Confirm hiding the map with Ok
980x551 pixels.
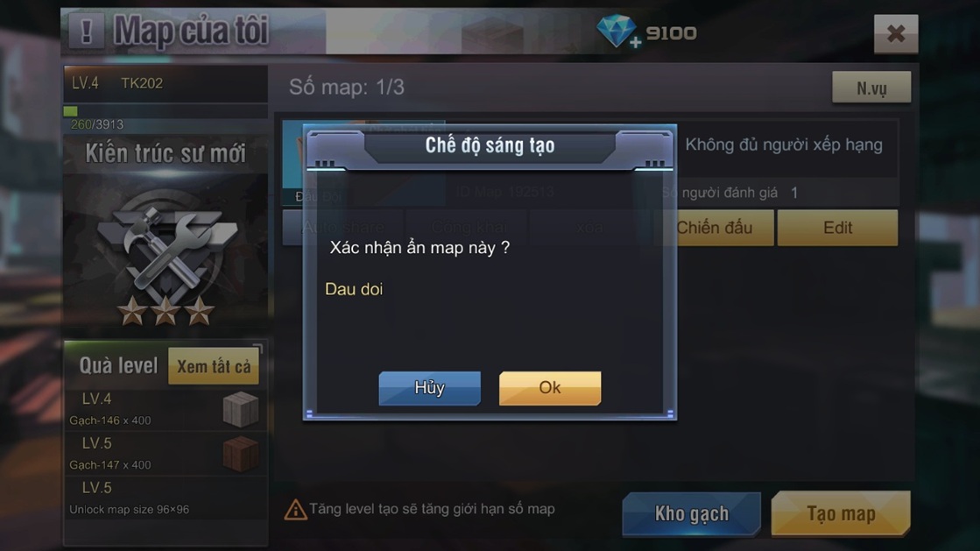point(550,388)
